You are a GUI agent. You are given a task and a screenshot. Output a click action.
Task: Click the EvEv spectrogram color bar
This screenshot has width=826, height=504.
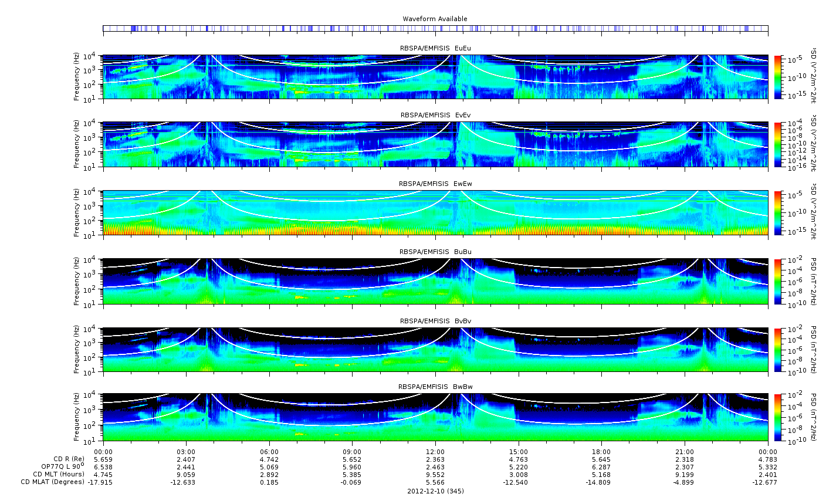777,144
